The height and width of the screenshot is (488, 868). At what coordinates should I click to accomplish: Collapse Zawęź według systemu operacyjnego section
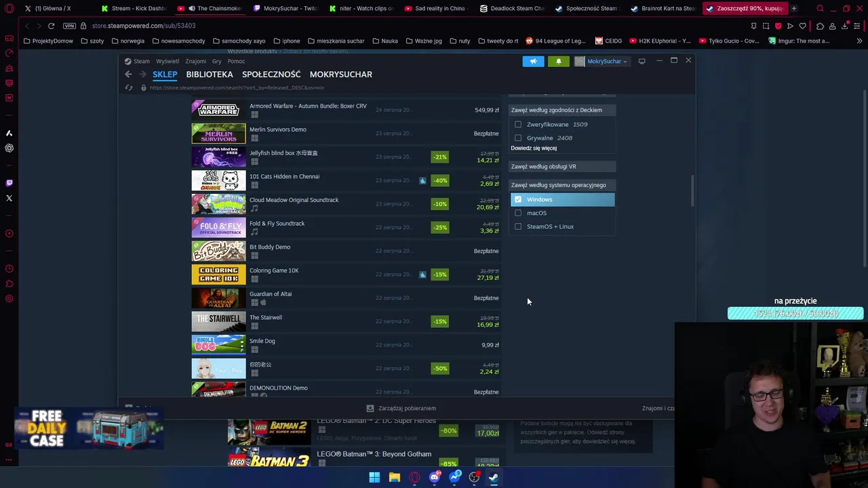coord(562,185)
